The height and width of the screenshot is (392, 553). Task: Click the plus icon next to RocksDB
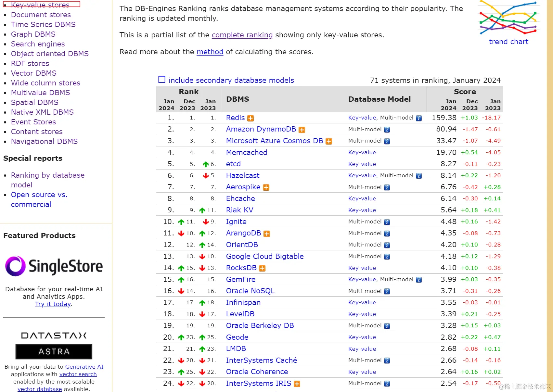[x=262, y=268]
